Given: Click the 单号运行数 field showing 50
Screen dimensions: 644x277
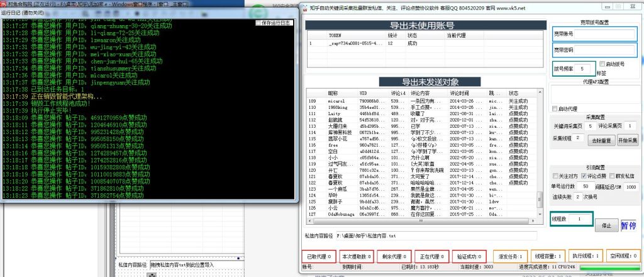Looking at the screenshot, I should coord(586,186).
